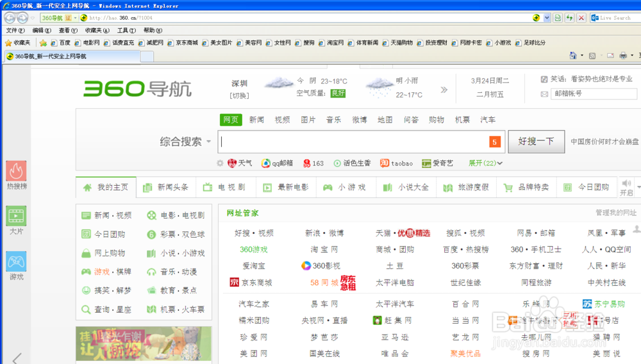Click the promotional banner thumbnail at bottom left
Image resolution: width=641 pixels, height=364 pixels.
(144, 343)
